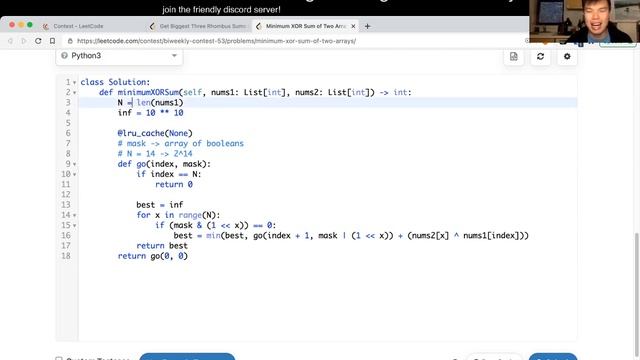
Task: Open a new browser tab with plus
Action: 367,26
